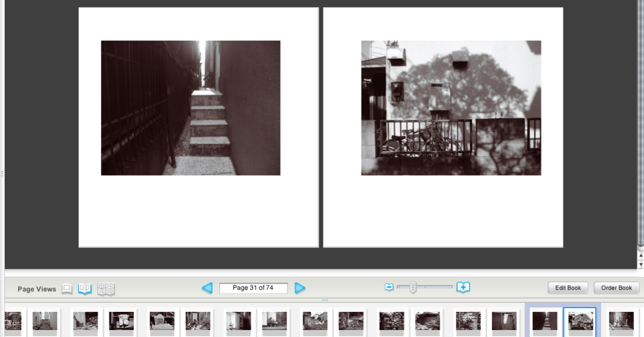Switch to single page view
644x337 pixels.
[67, 289]
